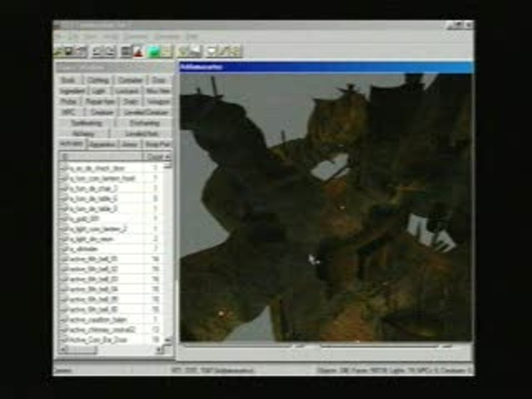Open the Gameplay menu
This screenshot has height=399, width=532.
click(167, 36)
